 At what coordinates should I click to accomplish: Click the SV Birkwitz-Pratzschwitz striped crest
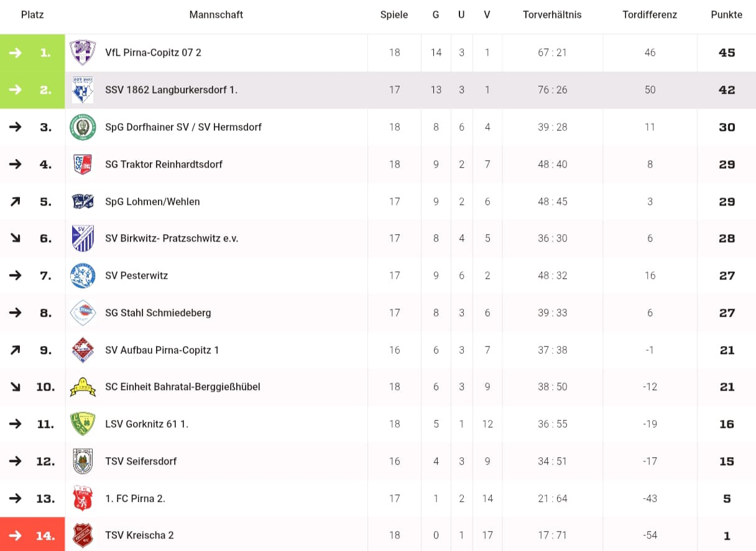tap(82, 239)
